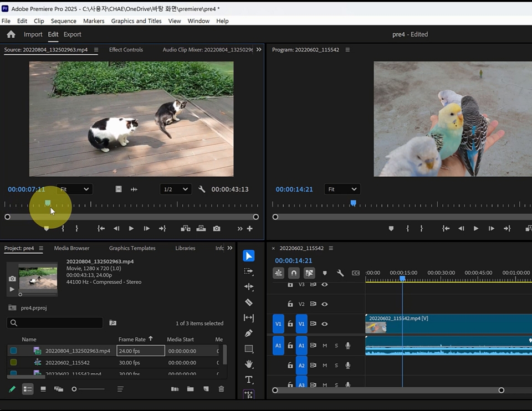The image size is (532, 411).
Task: Add marker in Source monitor
Action: (47, 229)
